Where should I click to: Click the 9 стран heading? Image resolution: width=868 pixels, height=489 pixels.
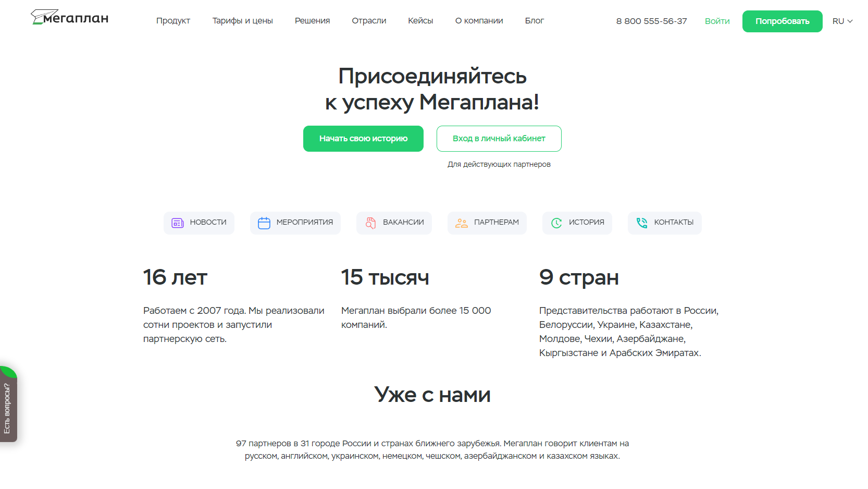(x=579, y=278)
